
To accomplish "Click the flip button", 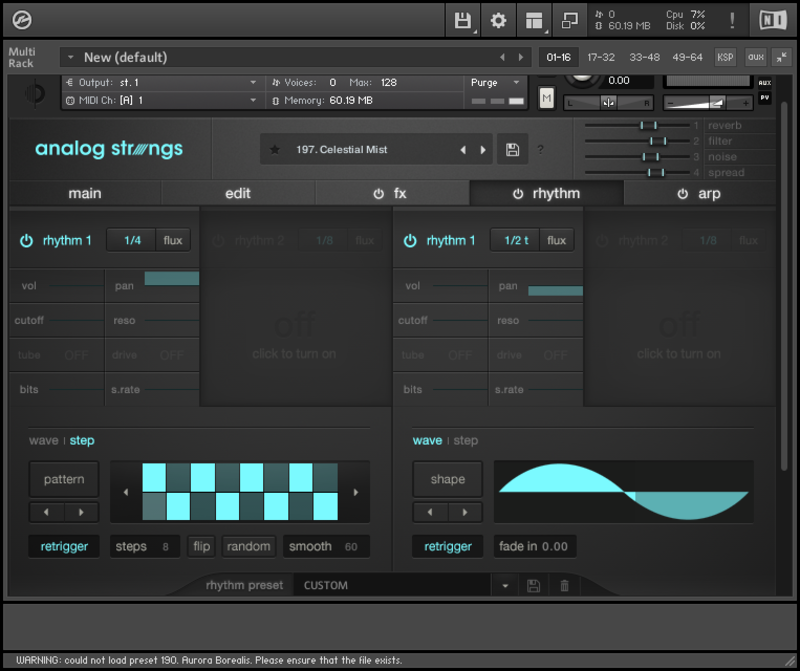I will [202, 546].
